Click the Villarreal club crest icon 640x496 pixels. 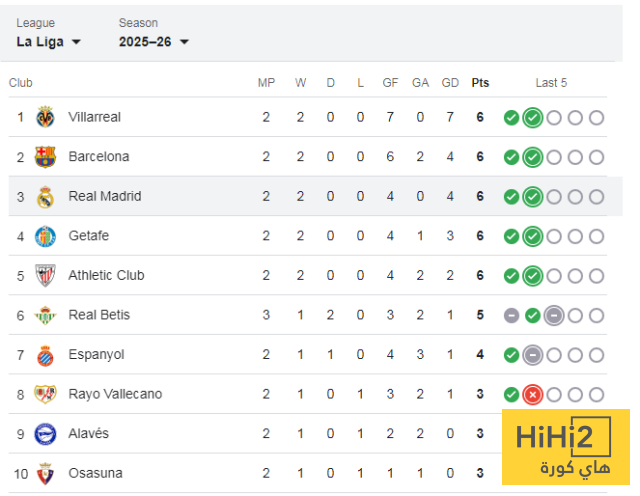pos(45,117)
